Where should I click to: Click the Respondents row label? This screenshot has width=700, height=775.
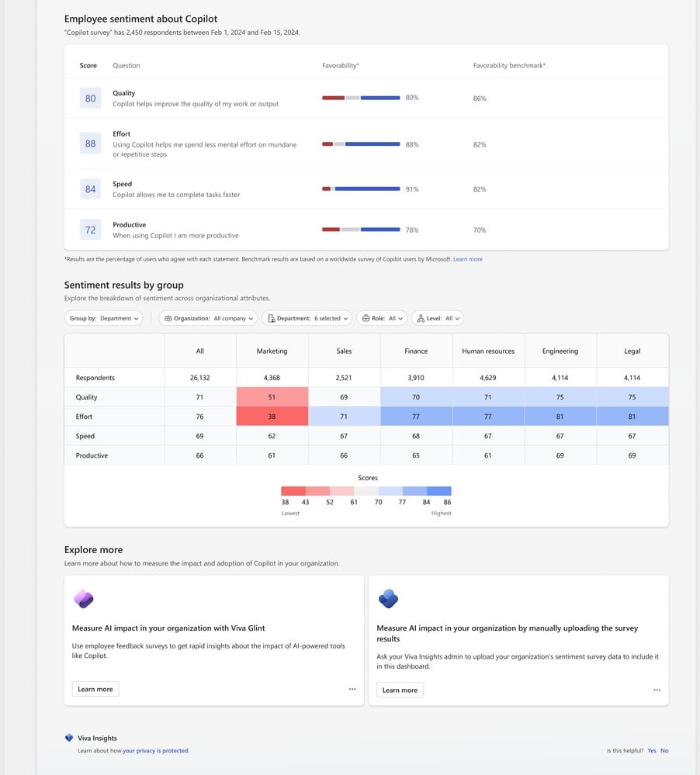[95, 378]
